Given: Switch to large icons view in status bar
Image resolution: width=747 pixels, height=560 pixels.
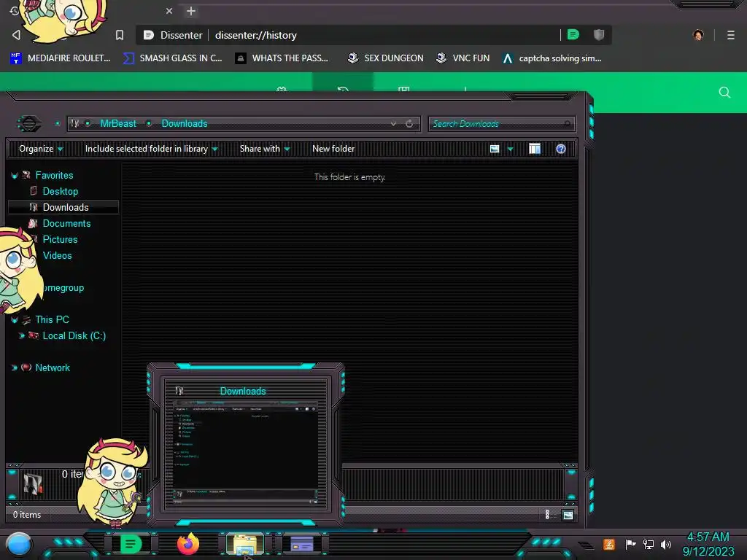Looking at the screenshot, I should click(568, 515).
